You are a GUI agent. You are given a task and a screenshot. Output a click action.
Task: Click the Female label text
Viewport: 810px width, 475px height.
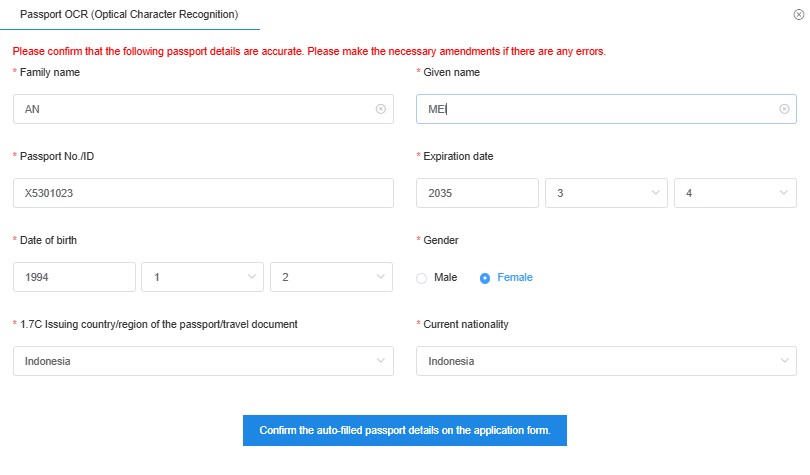(x=515, y=277)
